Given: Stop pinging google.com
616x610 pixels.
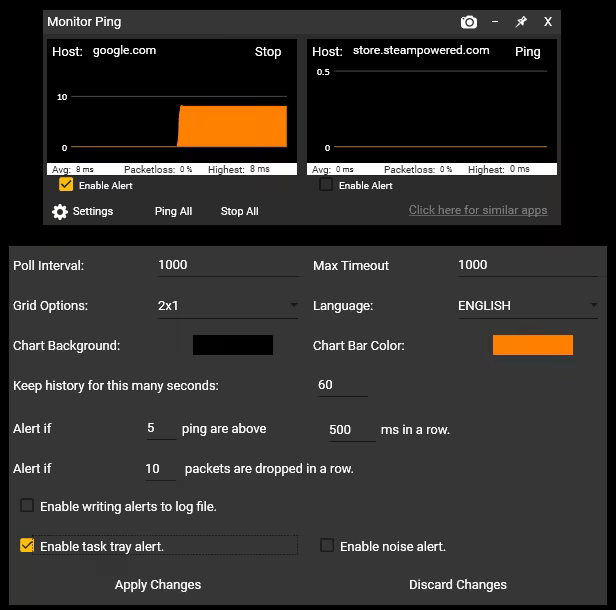Looking at the screenshot, I should pos(268,52).
